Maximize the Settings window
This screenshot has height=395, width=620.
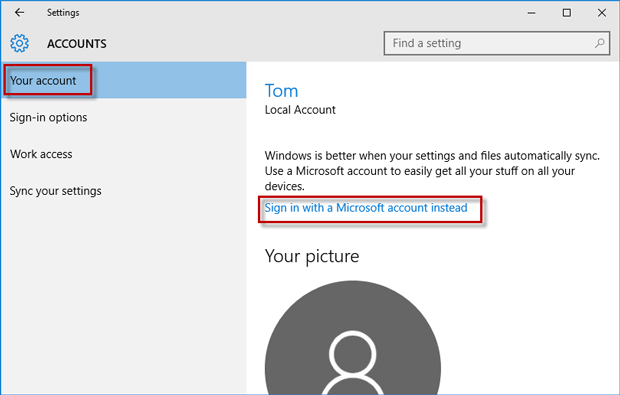click(x=567, y=13)
